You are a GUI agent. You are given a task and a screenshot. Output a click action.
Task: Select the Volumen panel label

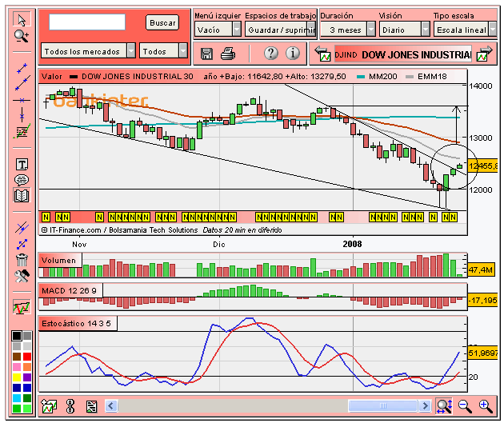[x=58, y=260]
